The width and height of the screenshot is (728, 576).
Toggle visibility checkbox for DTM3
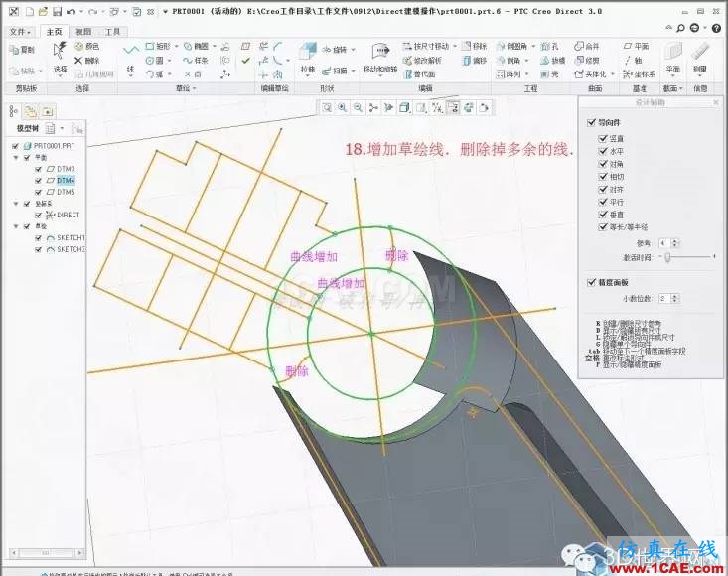[x=39, y=169]
